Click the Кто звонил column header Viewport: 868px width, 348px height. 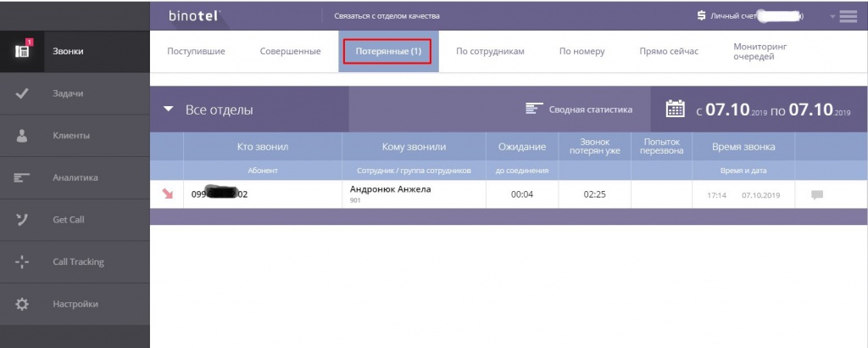click(263, 147)
